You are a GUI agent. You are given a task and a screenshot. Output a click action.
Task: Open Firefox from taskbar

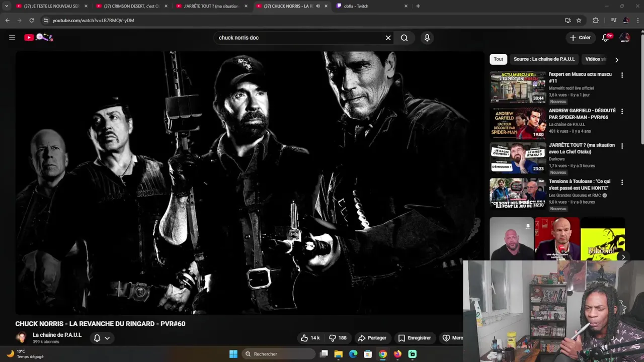point(397,354)
